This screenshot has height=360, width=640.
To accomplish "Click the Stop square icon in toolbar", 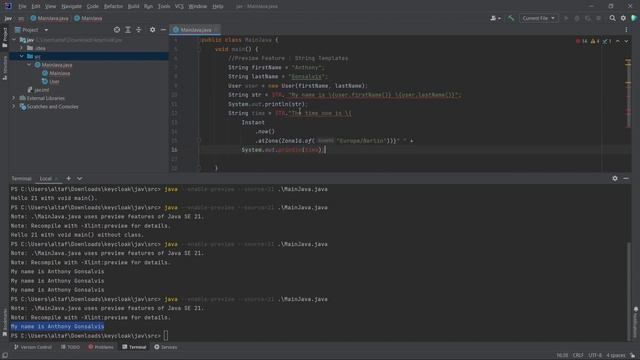I will [x=598, y=18].
